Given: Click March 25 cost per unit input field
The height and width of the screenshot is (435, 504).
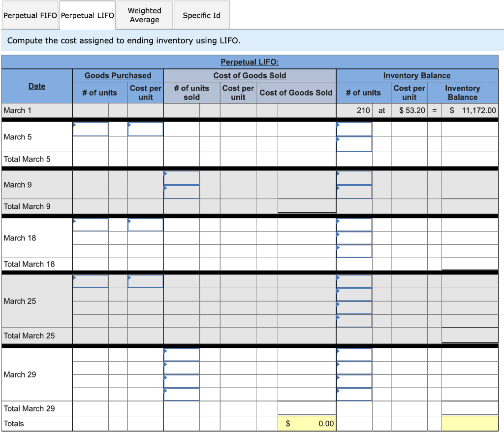Looking at the screenshot, I should 145,281.
